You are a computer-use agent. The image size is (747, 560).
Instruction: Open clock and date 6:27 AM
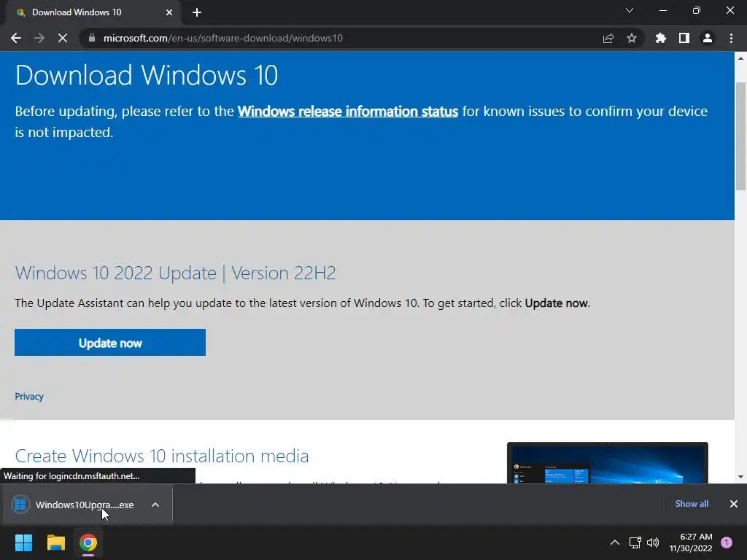click(x=691, y=542)
